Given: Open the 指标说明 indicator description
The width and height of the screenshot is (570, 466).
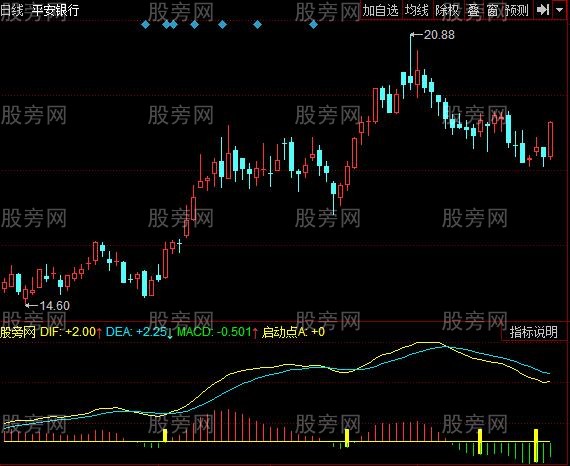Looking at the screenshot, I should pos(533,332).
